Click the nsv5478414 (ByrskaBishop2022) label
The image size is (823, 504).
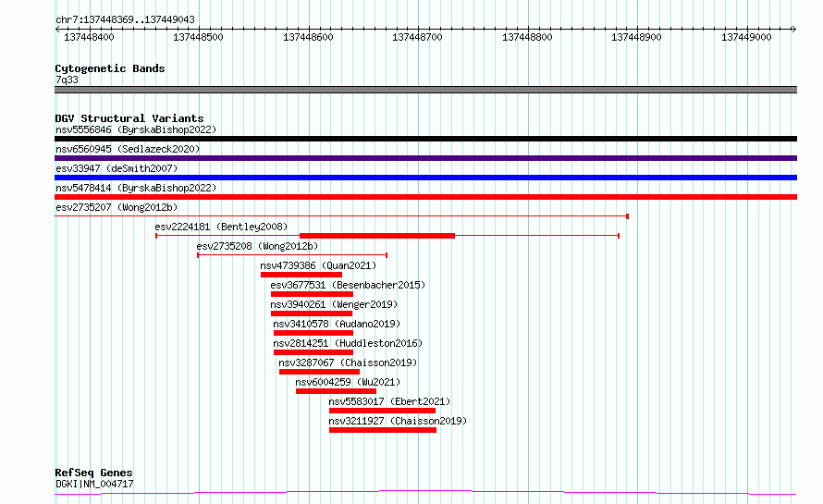pyautogui.click(x=136, y=188)
